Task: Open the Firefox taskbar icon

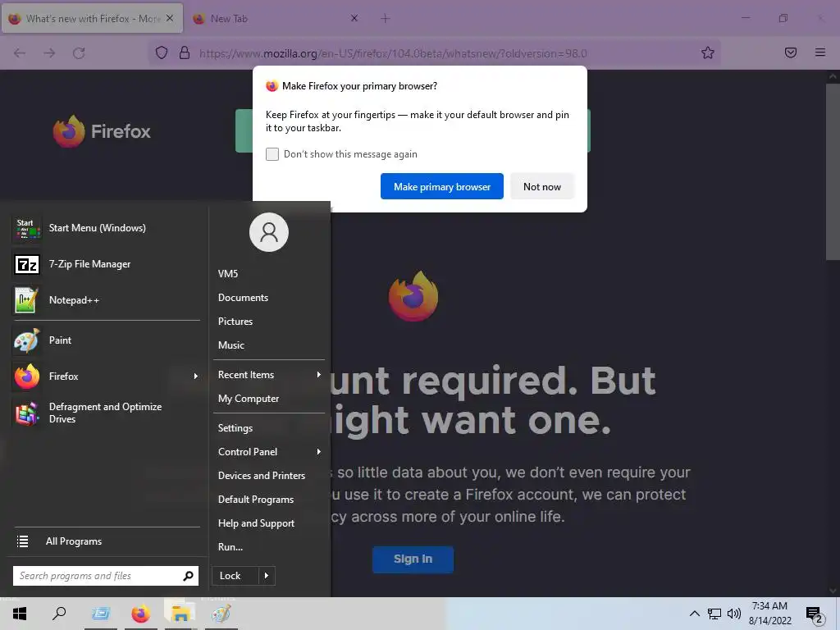Action: [141, 614]
